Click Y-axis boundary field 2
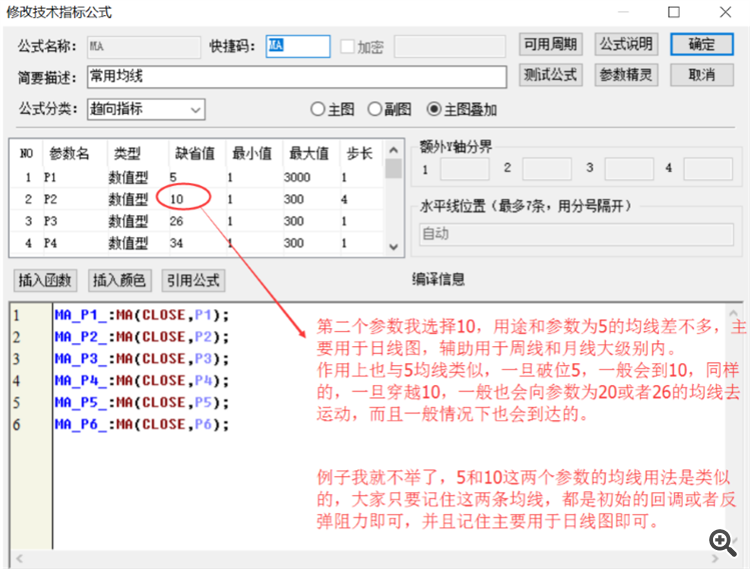The height and width of the screenshot is (569, 750). click(x=547, y=169)
